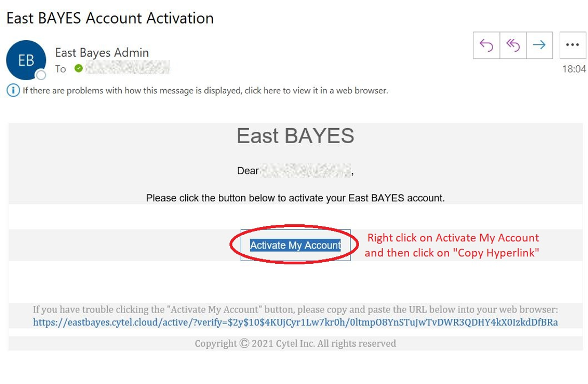Click 'click here' to view in web browser
The image size is (588, 384).
click(x=256, y=90)
